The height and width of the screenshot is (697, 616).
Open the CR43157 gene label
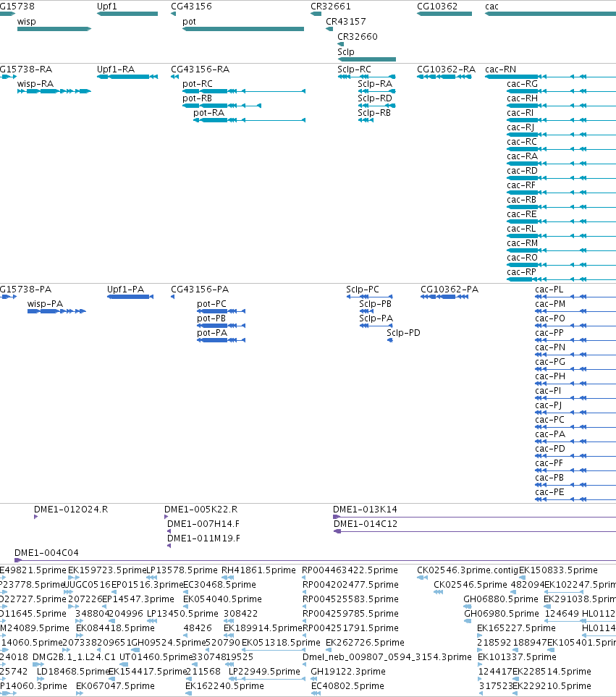click(346, 21)
